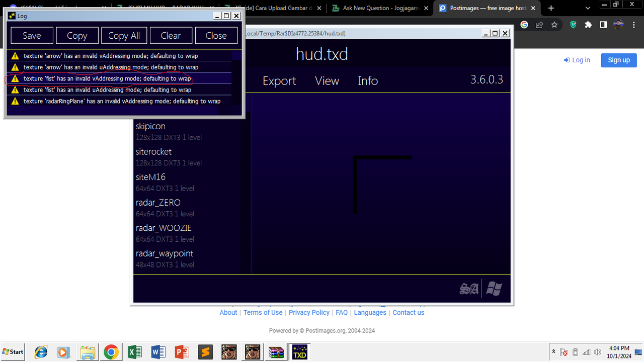Open Windows Explorer folder from the taskbar
This screenshot has width=644, height=362.
(88, 351)
